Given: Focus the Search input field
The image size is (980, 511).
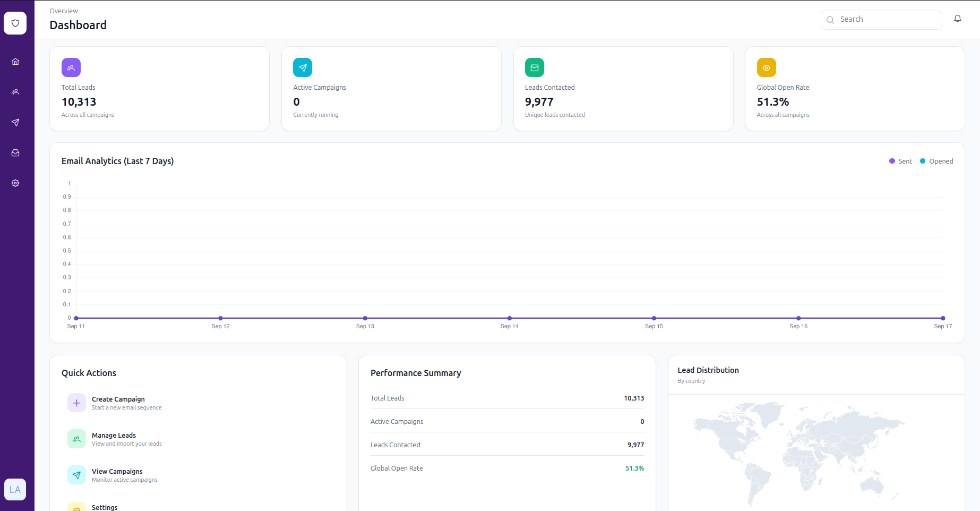Looking at the screenshot, I should (881, 20).
